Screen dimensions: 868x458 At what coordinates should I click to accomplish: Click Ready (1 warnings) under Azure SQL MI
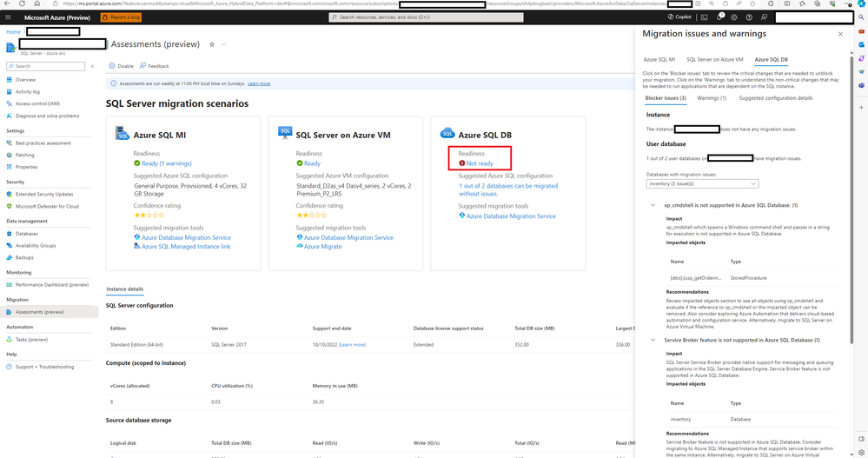point(167,163)
